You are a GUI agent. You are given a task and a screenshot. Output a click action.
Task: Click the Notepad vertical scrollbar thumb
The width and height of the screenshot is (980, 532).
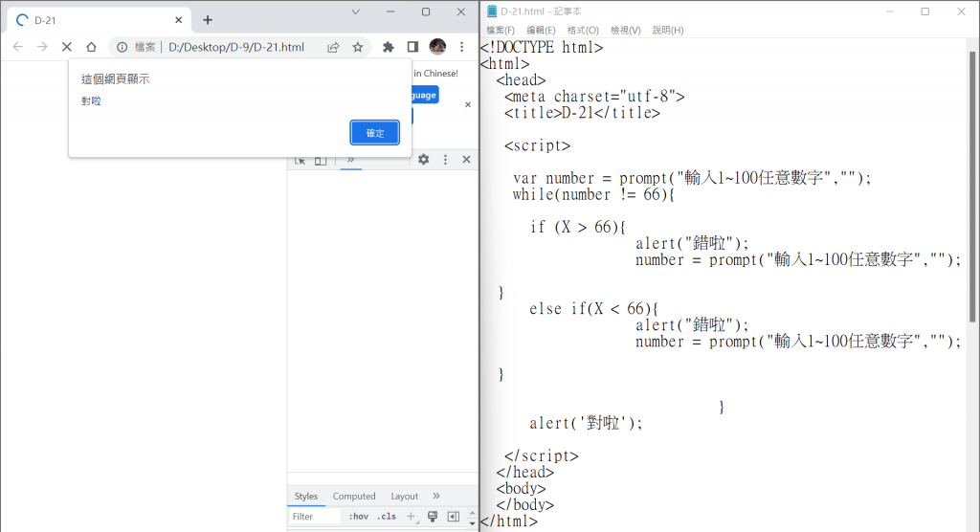972,187
